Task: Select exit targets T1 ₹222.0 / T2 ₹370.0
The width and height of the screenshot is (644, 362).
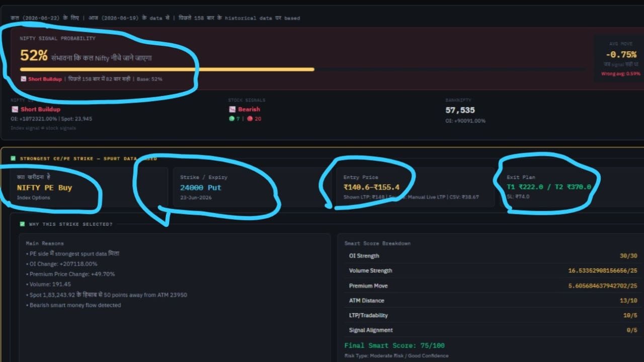Action: (x=549, y=187)
